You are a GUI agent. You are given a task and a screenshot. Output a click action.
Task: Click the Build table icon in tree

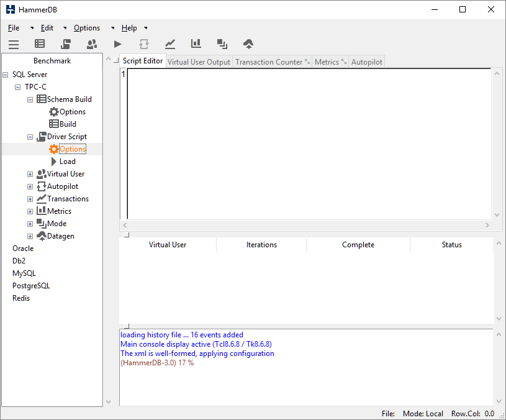54,124
